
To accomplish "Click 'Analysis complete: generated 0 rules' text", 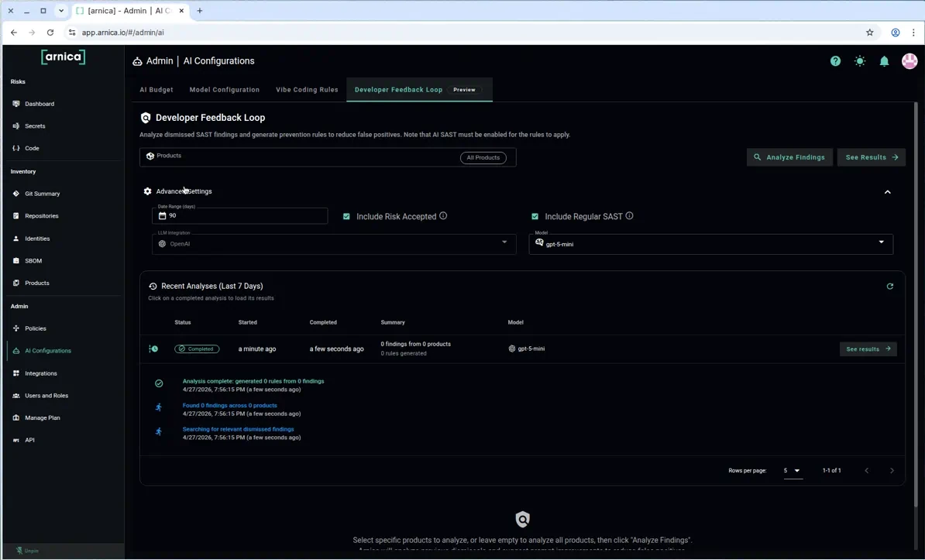I will coord(253,381).
